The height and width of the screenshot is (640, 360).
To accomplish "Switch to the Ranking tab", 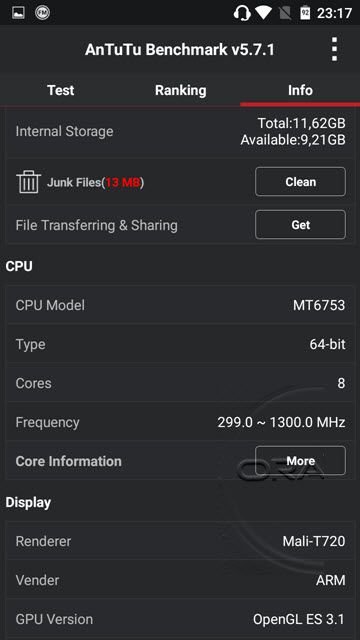I will (180, 90).
